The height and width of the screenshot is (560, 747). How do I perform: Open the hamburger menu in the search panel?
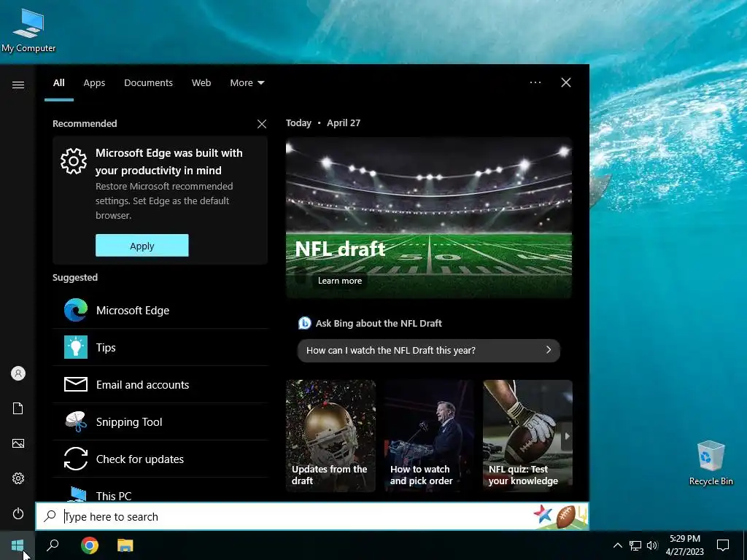click(x=18, y=85)
